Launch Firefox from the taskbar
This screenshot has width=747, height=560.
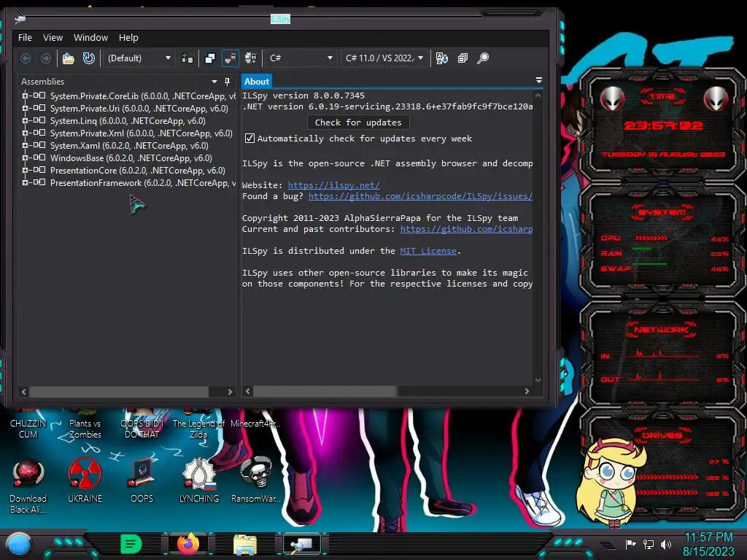coord(188,544)
